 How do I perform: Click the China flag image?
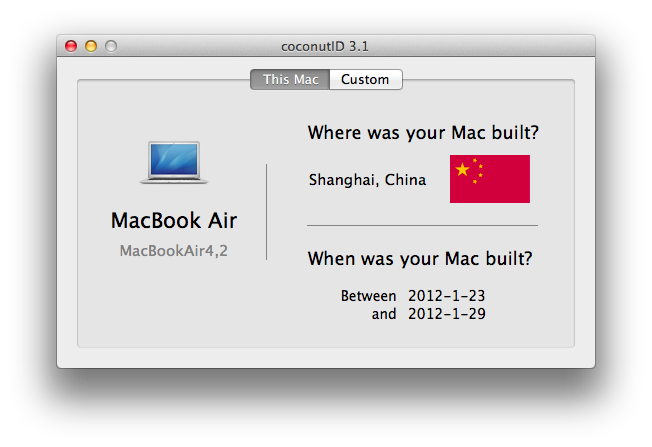pyautogui.click(x=490, y=179)
